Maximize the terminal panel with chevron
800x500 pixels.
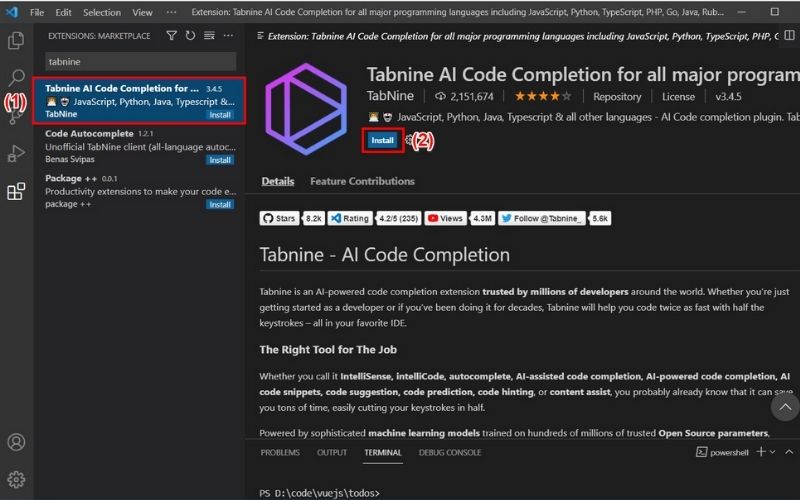pyautogui.click(x=789, y=452)
